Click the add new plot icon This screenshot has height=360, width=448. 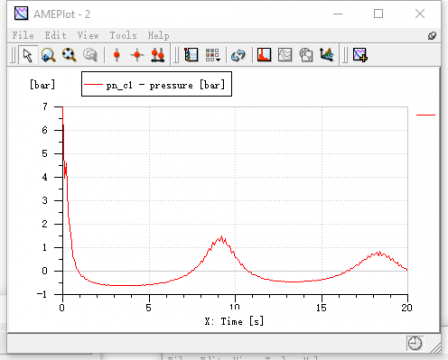[x=360, y=55]
